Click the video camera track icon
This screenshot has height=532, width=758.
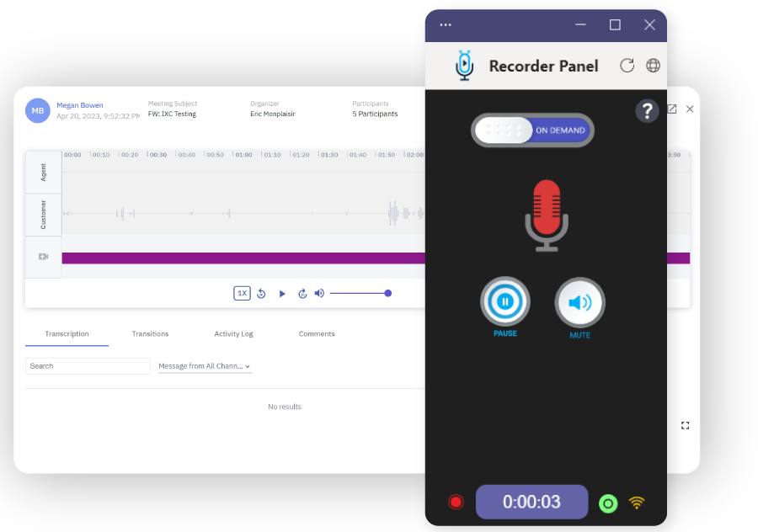pos(44,257)
